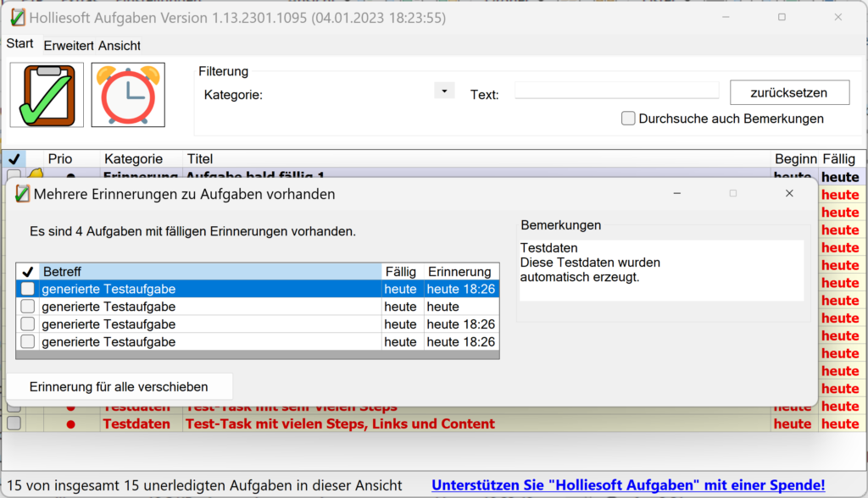Click red priority dot of Test-Task row
Viewport: 868px width, 498px height.
coord(70,423)
